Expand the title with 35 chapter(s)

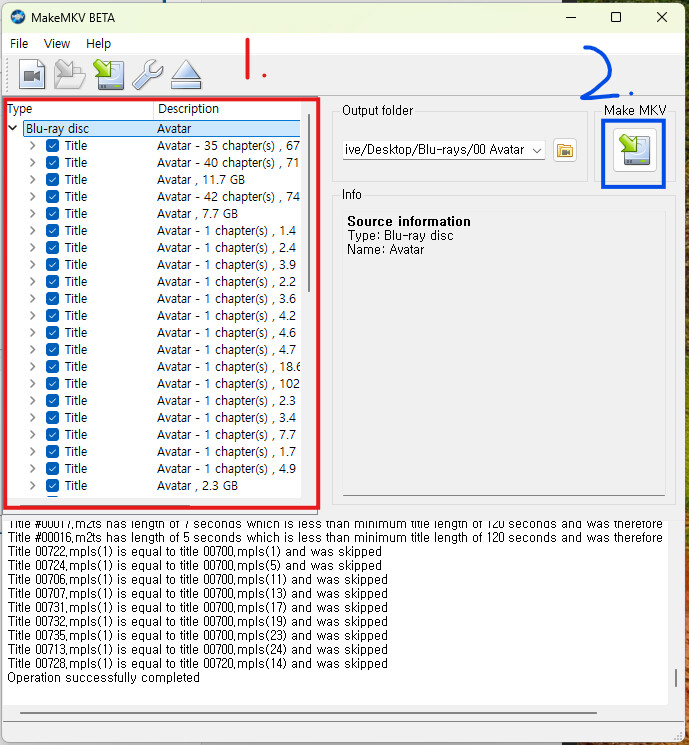32,145
